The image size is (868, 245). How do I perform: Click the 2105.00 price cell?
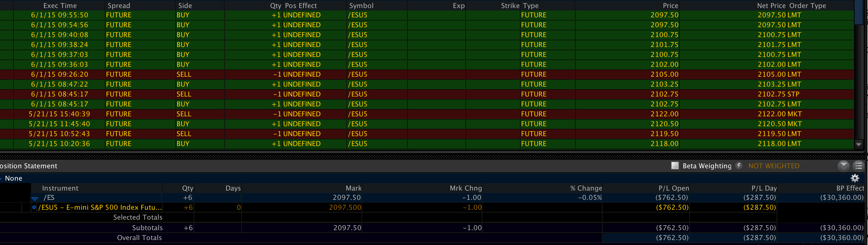coord(664,74)
